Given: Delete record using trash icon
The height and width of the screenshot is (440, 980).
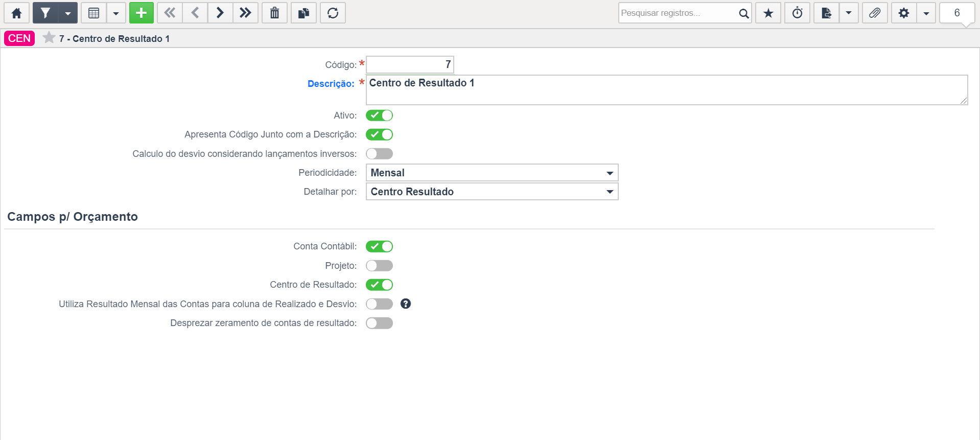Looking at the screenshot, I should point(274,13).
